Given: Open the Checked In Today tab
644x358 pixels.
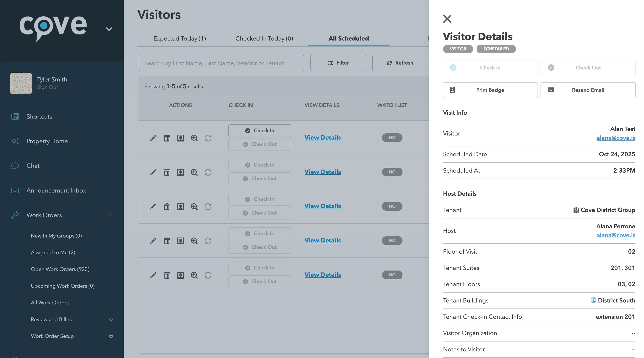Looking at the screenshot, I should pyautogui.click(x=264, y=38).
